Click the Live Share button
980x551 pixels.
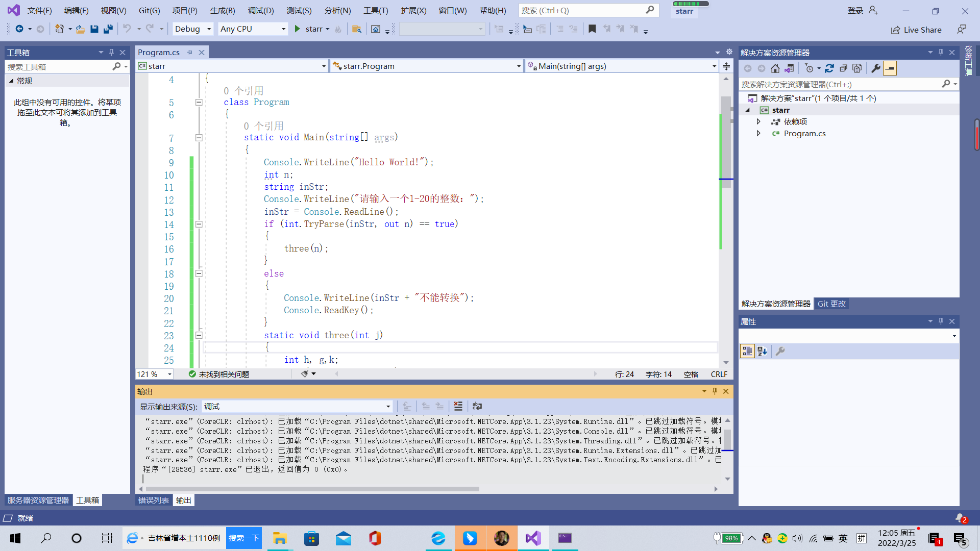(917, 30)
